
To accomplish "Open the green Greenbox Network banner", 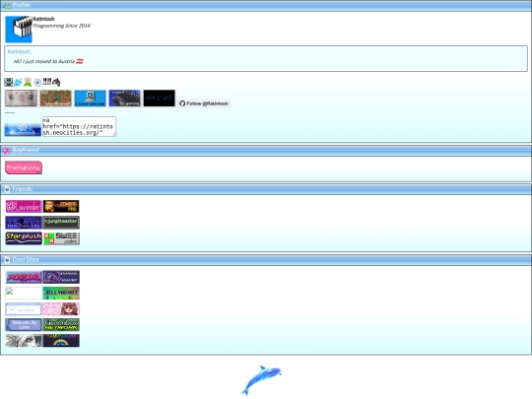I will point(61,325).
